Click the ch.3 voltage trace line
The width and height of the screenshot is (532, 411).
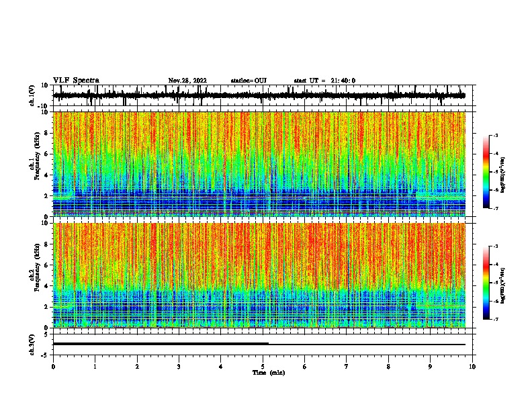(259, 344)
